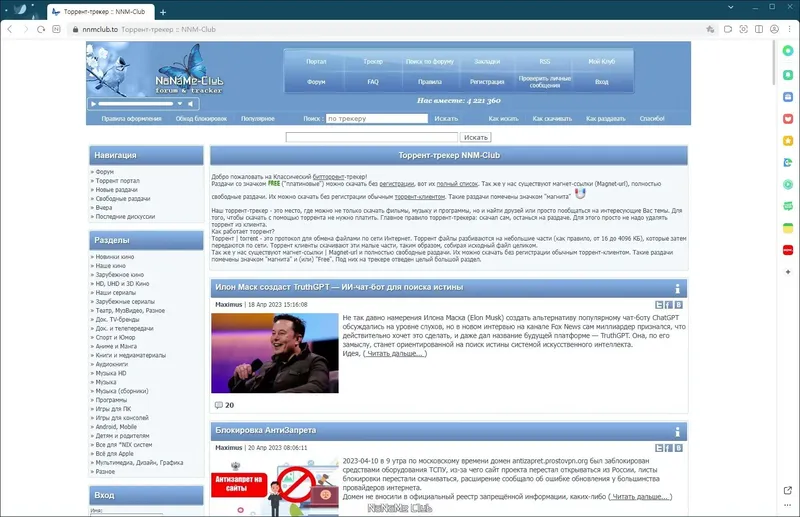This screenshot has height=517, width=800.
Task: Open the radio player station dropdown arrow
Action: pyautogui.click(x=180, y=104)
